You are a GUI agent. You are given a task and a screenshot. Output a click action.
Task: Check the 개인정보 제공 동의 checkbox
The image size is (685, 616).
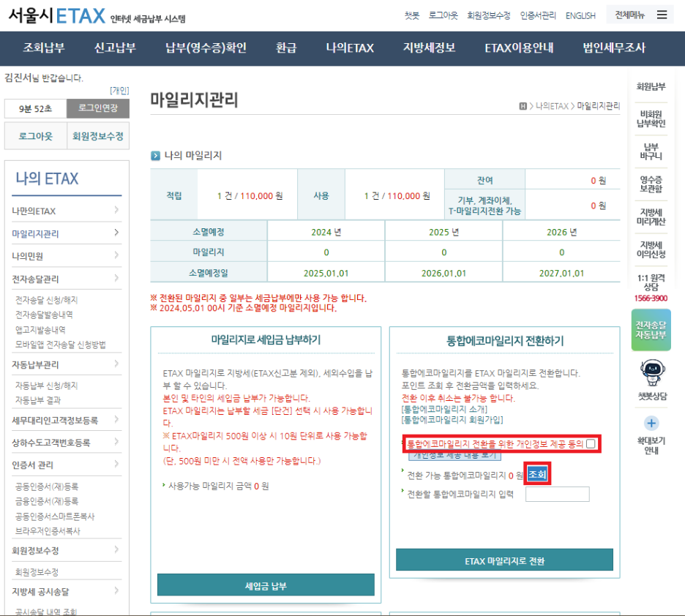pyautogui.click(x=591, y=443)
